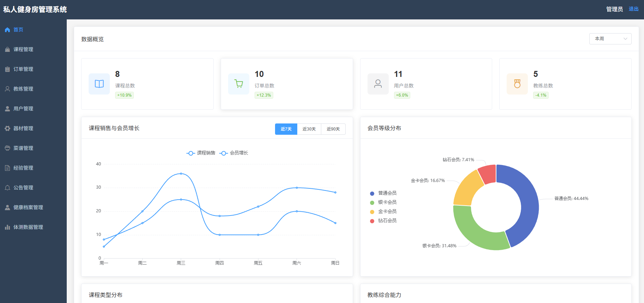Click the 私人健身房管理系统 title

coord(35,10)
